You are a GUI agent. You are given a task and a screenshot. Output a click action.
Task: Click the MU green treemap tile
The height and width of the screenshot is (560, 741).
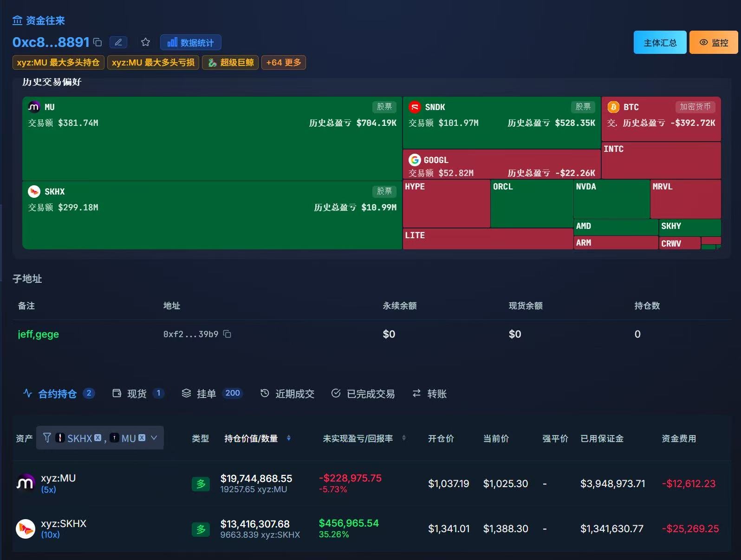[212, 138]
